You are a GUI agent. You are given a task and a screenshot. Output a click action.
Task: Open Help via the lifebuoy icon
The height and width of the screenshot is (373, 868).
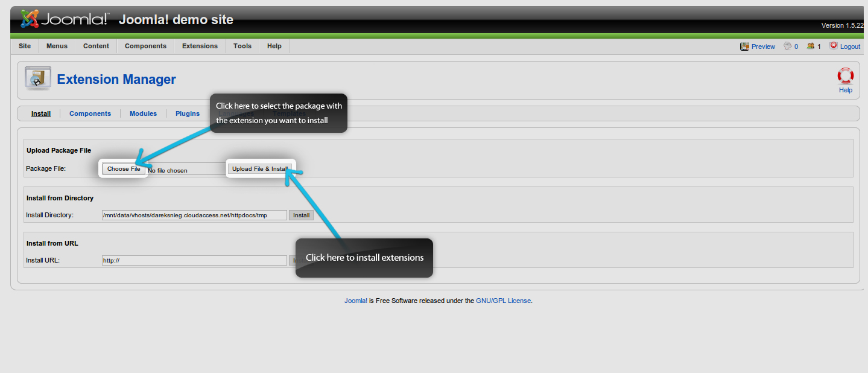click(x=845, y=77)
